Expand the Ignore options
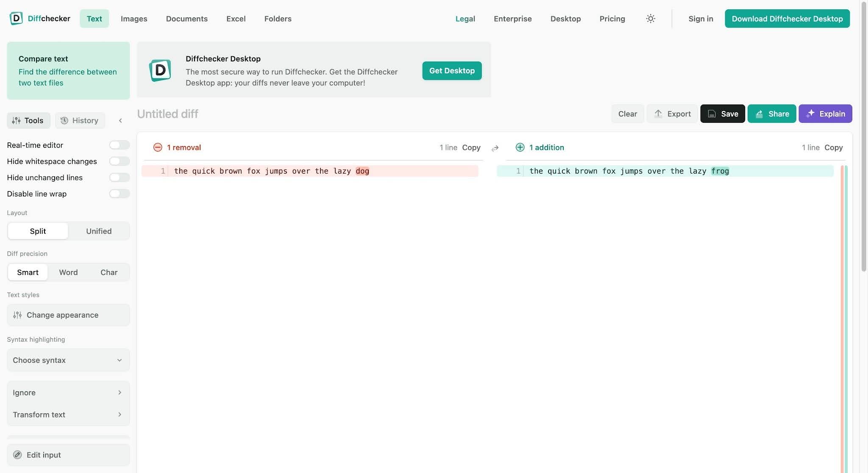868x473 pixels. coord(68,393)
